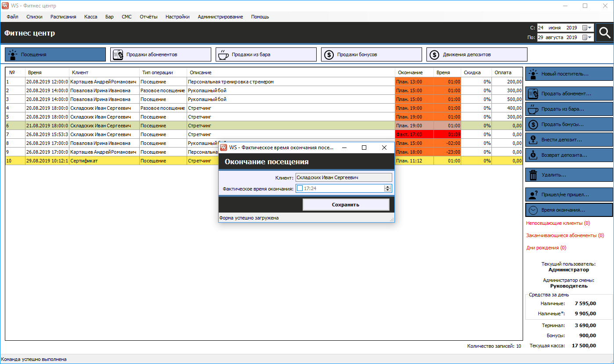Click the dollar icon on Продажи бонусов
This screenshot has width=614, height=364.
tap(329, 54)
